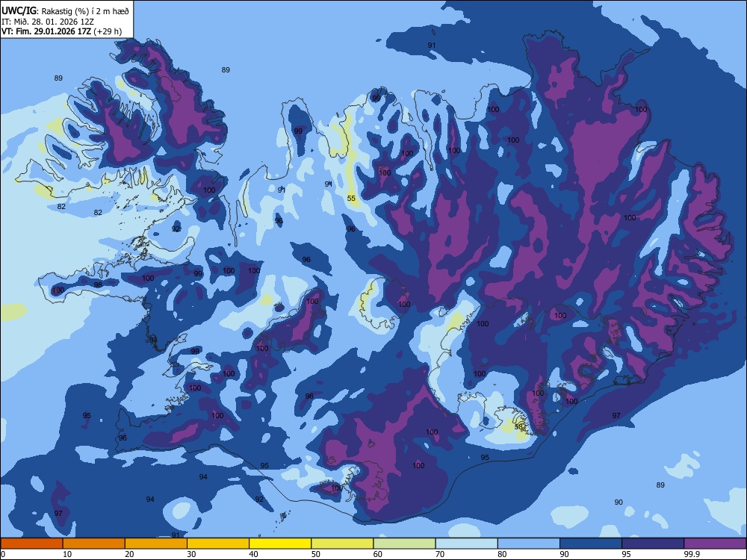This screenshot has height=560, width=747.
Task: Click the title 'Rakastig (%) í 2 m hæð'
Action: click(x=85, y=11)
